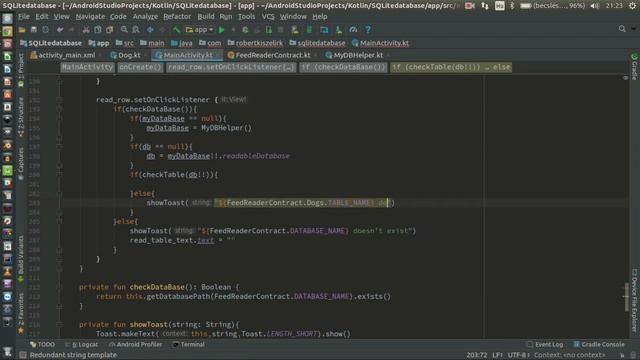
Task: Toggle the Build Variants side panel
Action: tap(21, 258)
